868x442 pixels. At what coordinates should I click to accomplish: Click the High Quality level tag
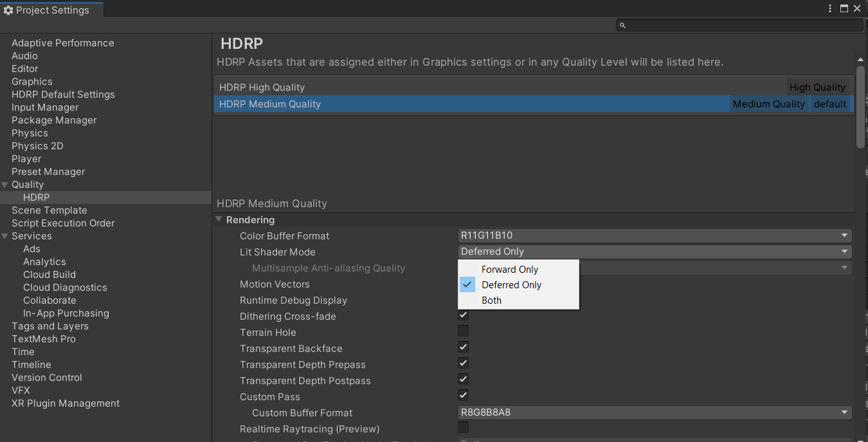[x=817, y=87]
